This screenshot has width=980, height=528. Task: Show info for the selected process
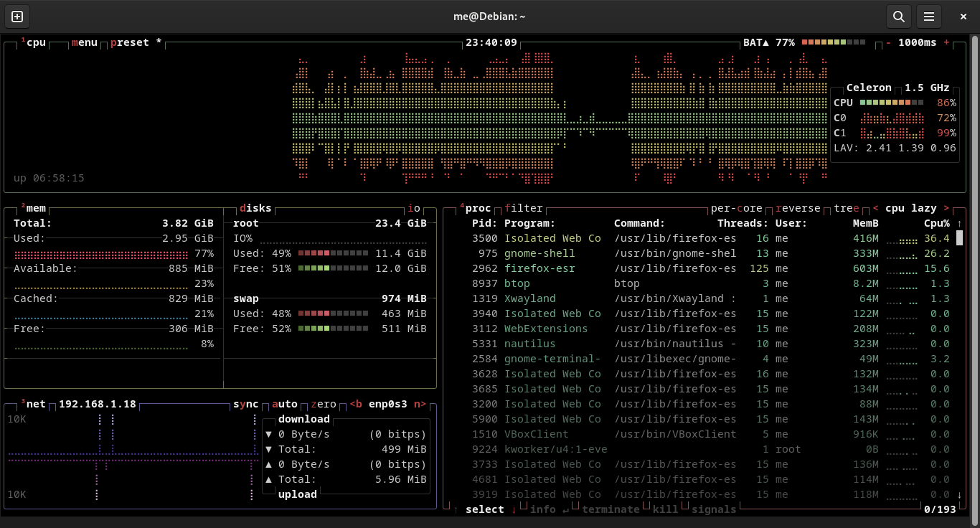[x=543, y=509]
